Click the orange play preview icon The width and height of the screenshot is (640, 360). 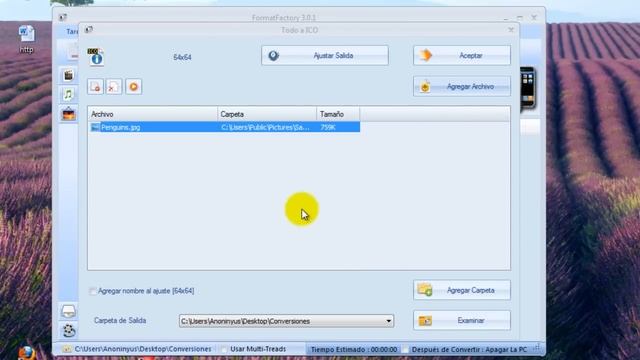133,87
